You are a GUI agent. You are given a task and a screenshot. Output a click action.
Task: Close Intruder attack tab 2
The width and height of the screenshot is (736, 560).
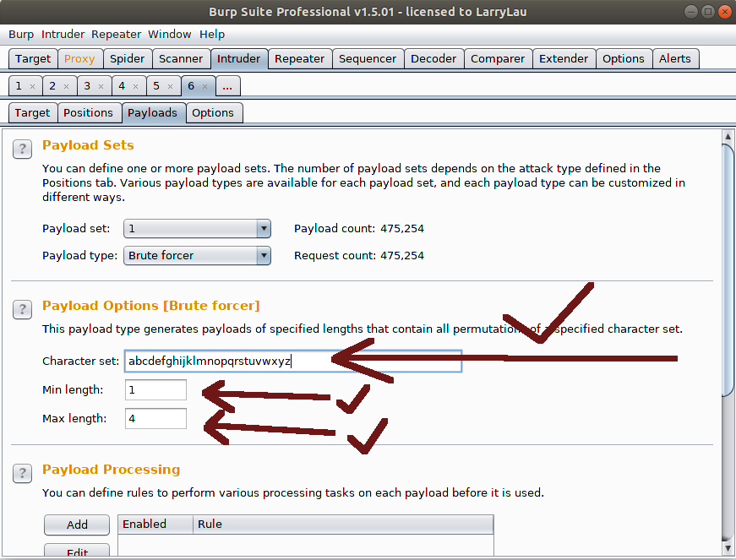pos(66,86)
